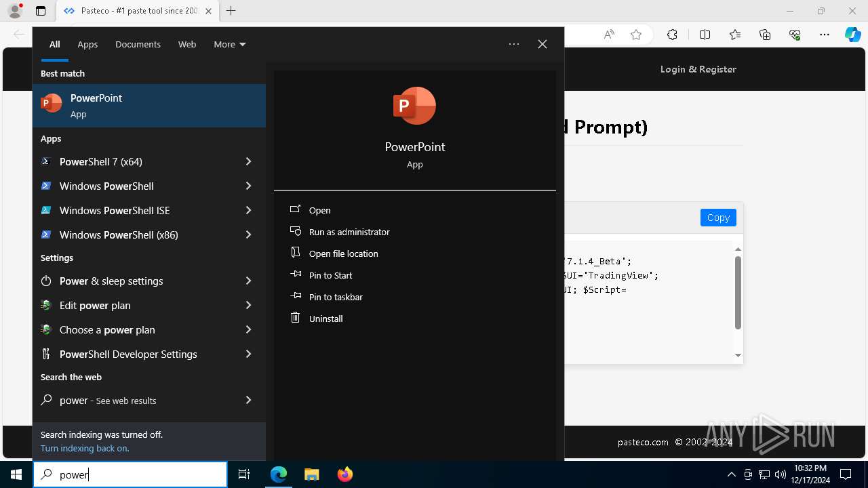Click code box scrollbar thumb
This screenshot has width=868, height=488.
pos(738,293)
